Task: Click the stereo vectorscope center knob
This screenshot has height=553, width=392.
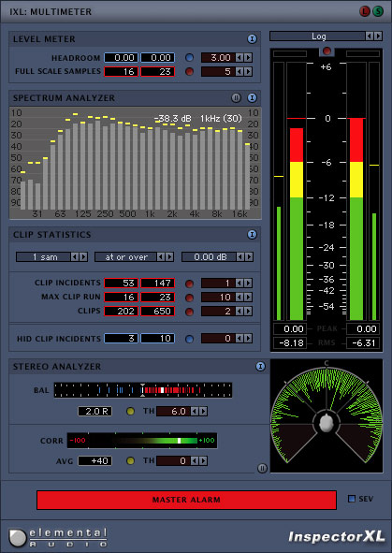Action: click(x=327, y=423)
